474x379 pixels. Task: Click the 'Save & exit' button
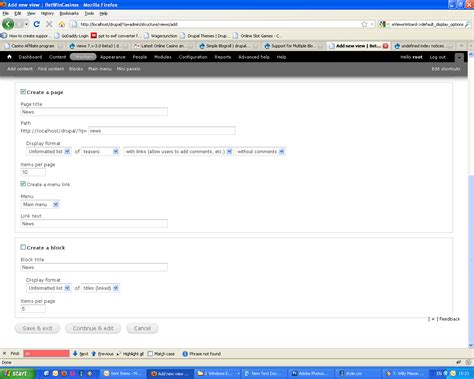coord(37,328)
